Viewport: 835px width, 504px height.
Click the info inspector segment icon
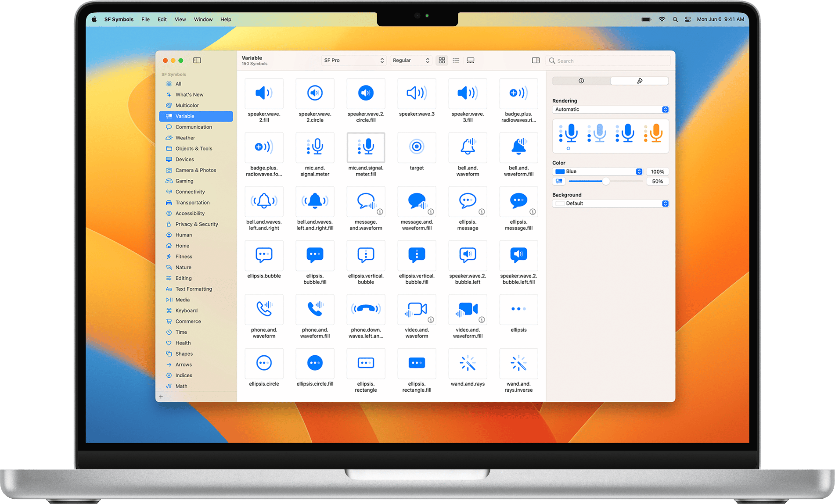coord(580,81)
